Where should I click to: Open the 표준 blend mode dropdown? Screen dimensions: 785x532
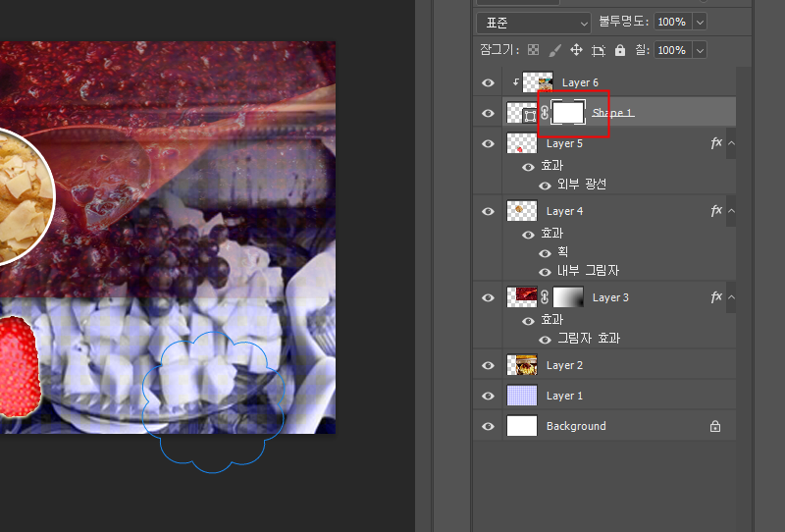(x=534, y=23)
